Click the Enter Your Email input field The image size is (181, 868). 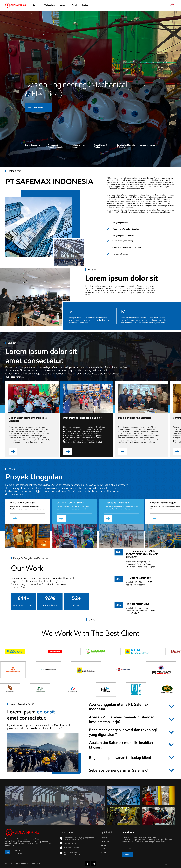pyautogui.click(x=148, y=848)
